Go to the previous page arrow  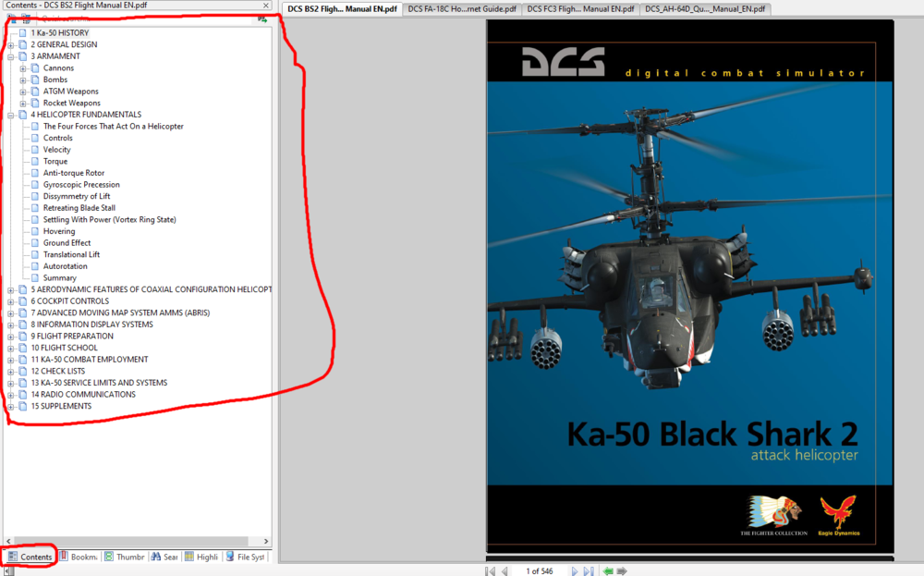coord(505,570)
